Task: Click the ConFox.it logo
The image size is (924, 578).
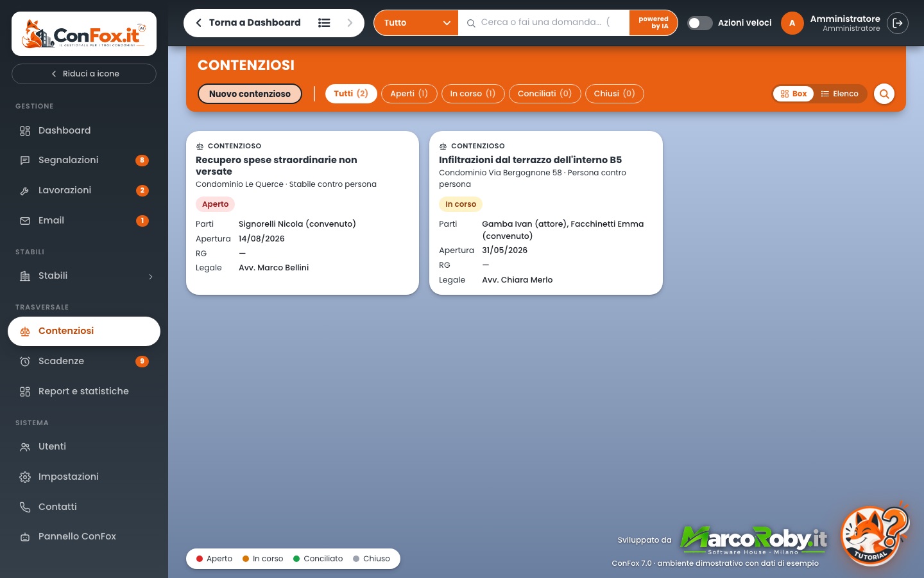Action: pyautogui.click(x=84, y=33)
